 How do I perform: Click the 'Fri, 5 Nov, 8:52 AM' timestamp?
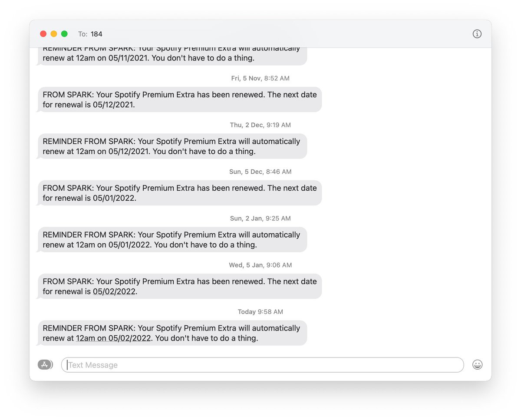[x=260, y=78]
